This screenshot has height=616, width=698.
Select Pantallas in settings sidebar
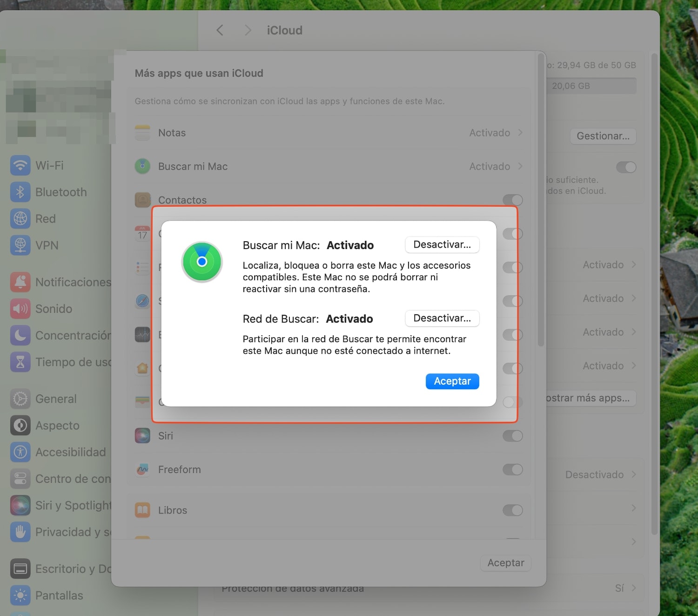coord(59,595)
